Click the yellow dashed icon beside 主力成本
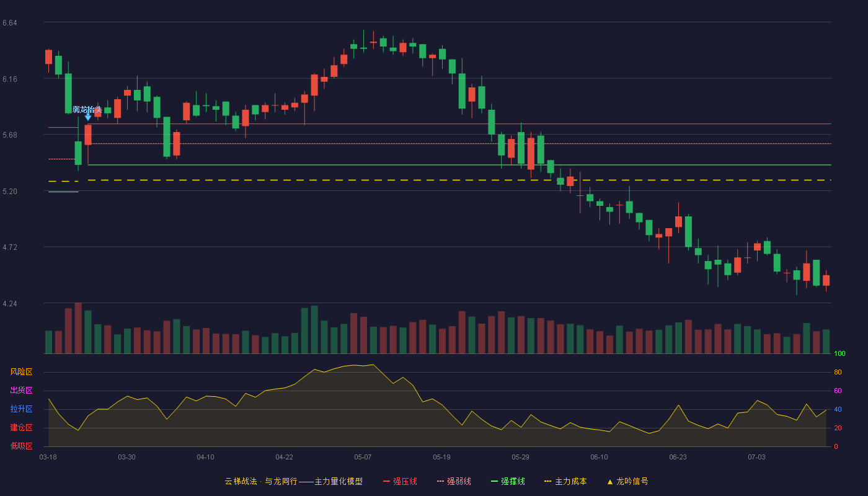This screenshot has height=496, width=868. point(547,482)
